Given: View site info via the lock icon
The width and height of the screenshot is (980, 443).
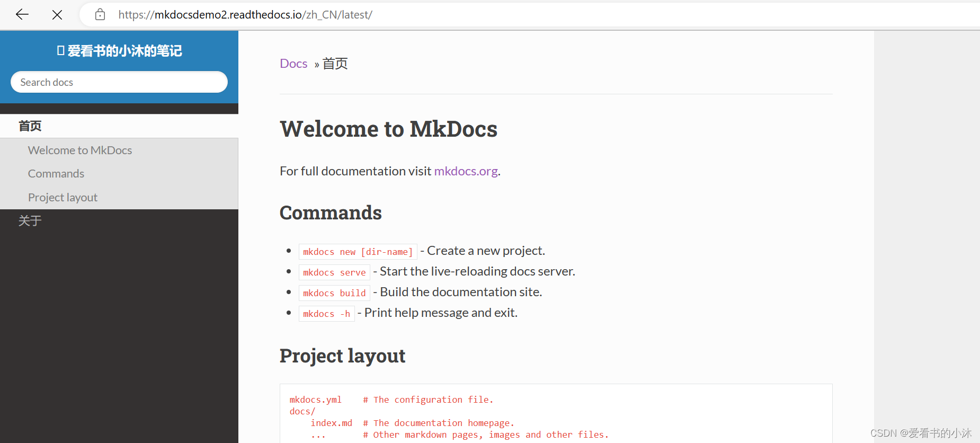Looking at the screenshot, I should coord(100,15).
